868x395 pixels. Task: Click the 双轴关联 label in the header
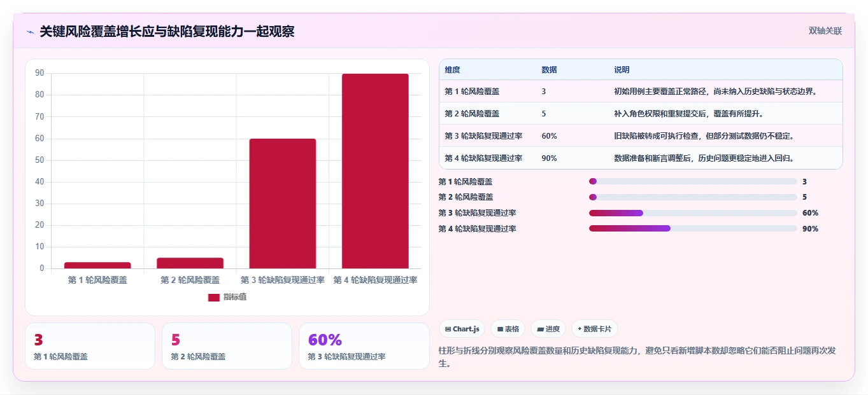pyautogui.click(x=825, y=31)
